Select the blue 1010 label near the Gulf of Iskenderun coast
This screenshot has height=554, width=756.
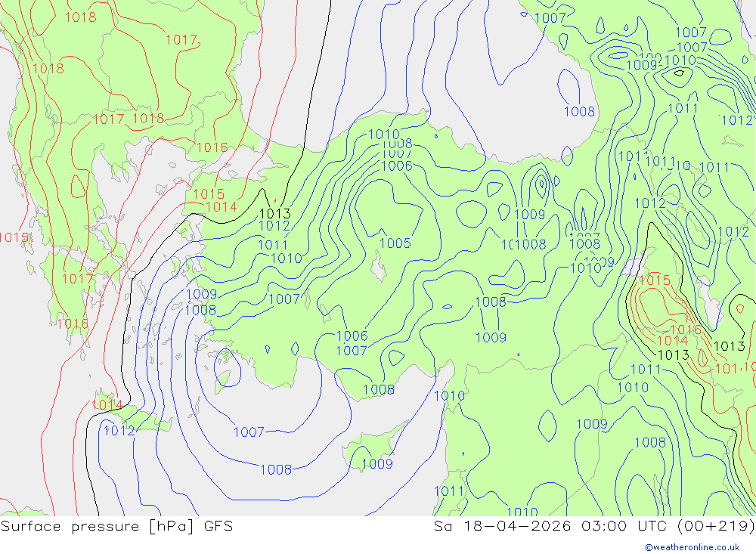click(x=449, y=396)
